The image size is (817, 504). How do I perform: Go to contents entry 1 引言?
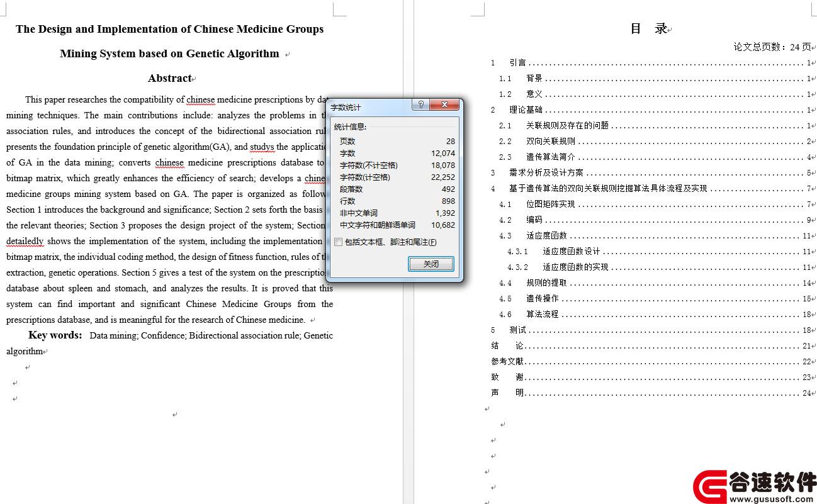(651, 63)
